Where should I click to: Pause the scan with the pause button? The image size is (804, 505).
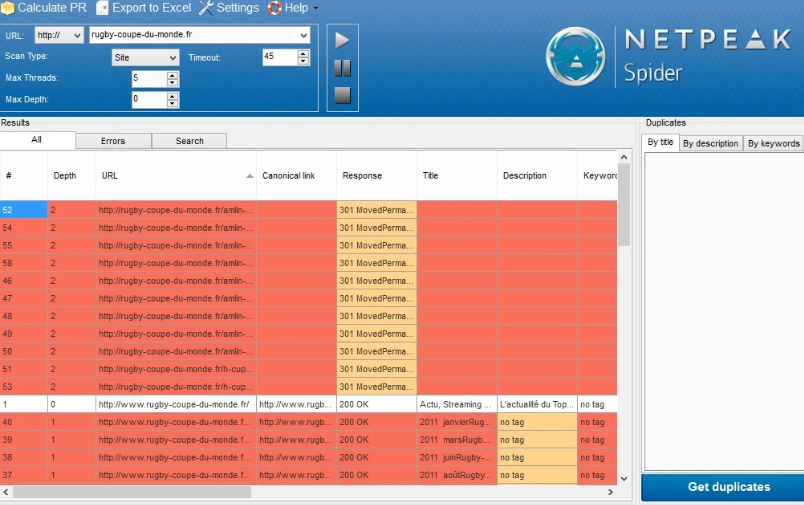pyautogui.click(x=342, y=68)
